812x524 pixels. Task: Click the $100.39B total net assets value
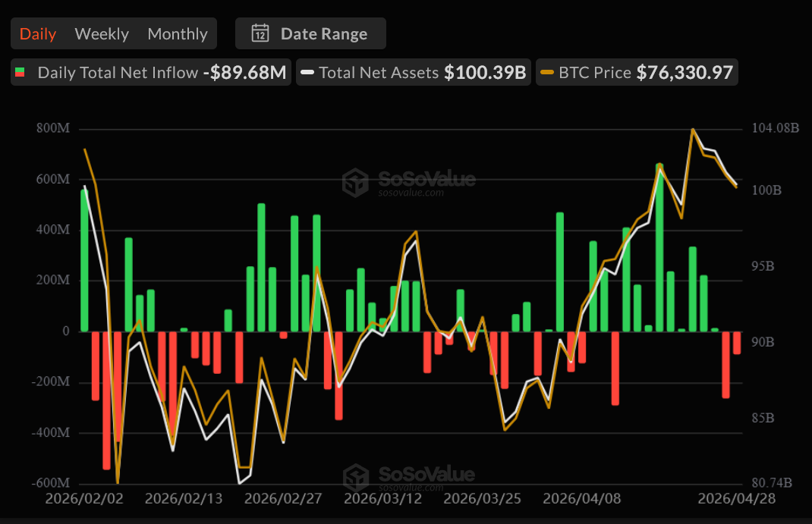click(485, 73)
